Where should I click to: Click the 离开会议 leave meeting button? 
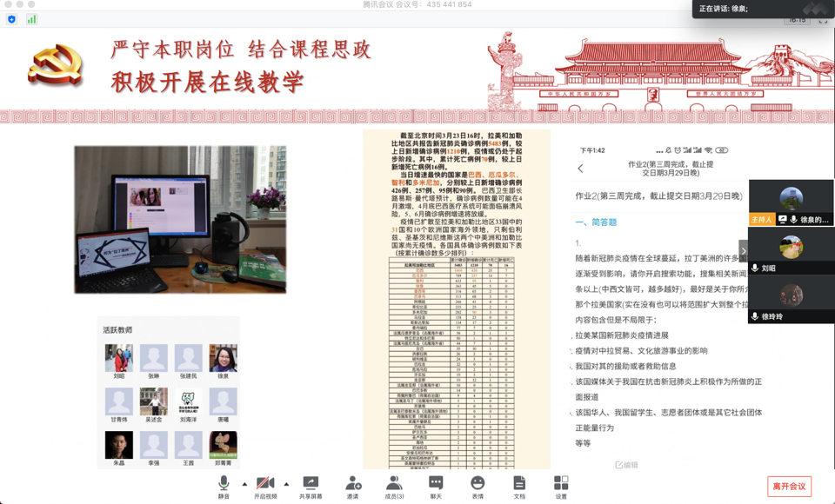click(x=789, y=487)
